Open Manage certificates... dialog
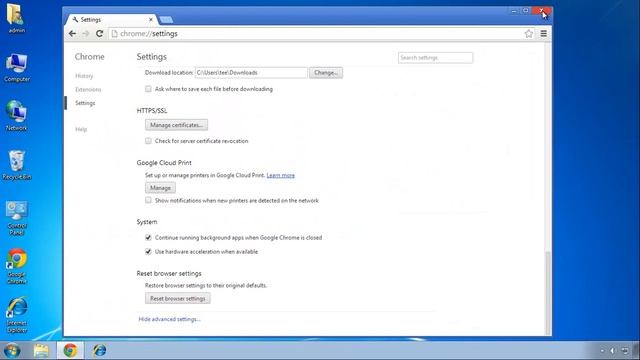 176,125
